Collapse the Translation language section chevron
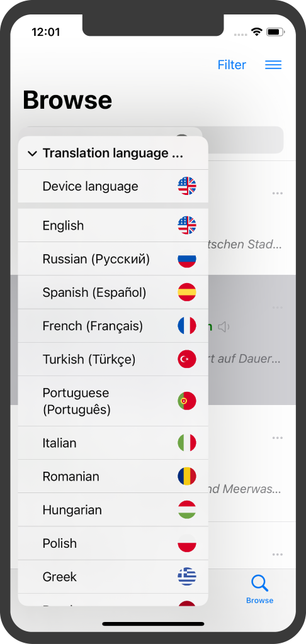This screenshot has height=644, width=306. [32, 153]
